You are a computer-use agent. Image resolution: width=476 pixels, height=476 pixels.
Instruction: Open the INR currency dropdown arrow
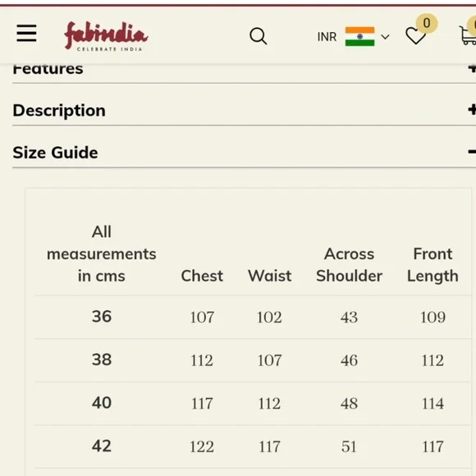pos(385,37)
